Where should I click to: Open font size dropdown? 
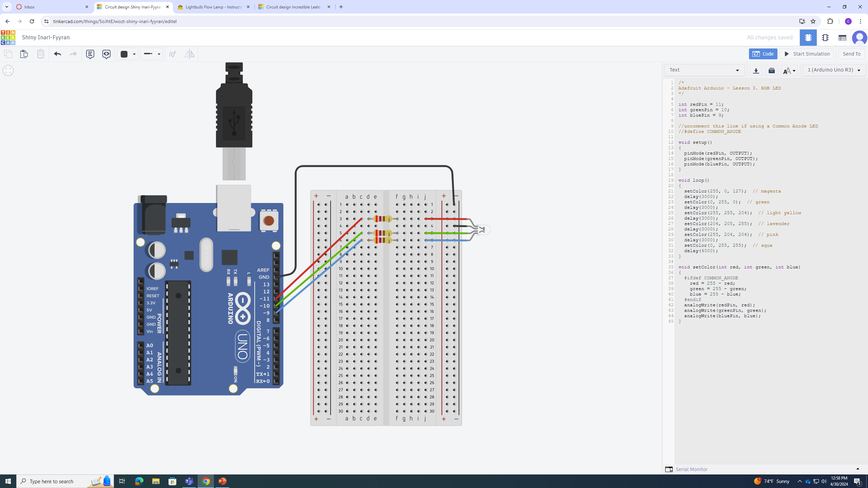tap(789, 70)
